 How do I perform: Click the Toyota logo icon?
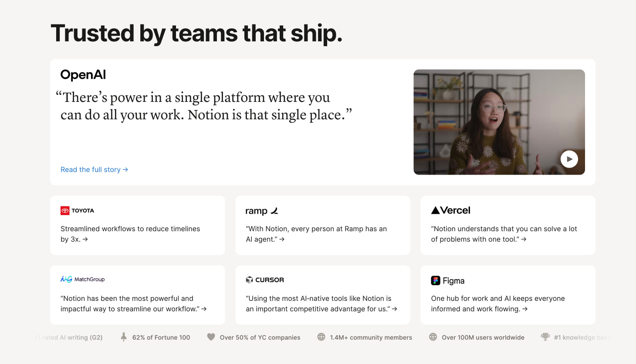tap(65, 210)
